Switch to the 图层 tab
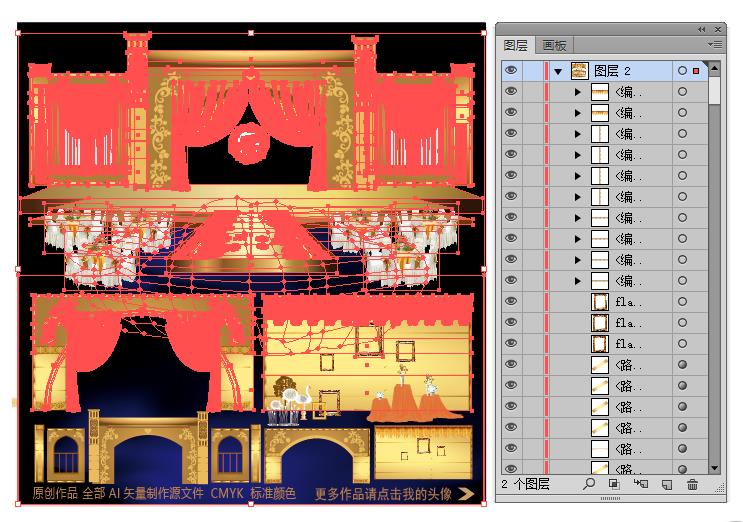Viewport: 743px width, 522px height. point(516,45)
